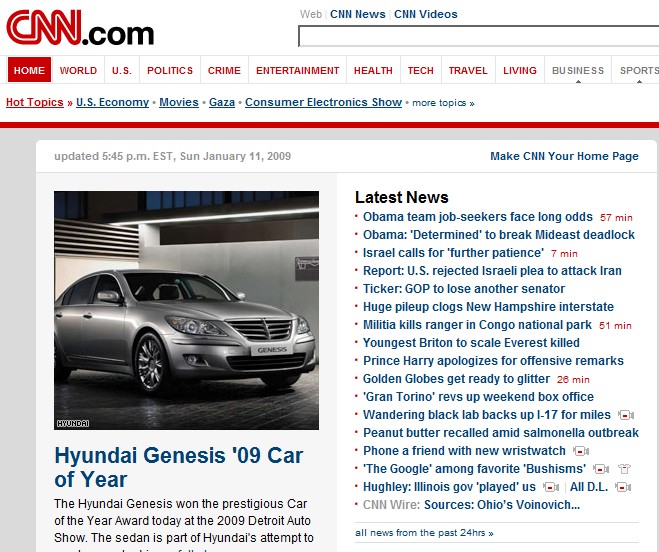Open 'Gran Torino' revs up box office
This screenshot has height=552, width=659.
point(478,397)
